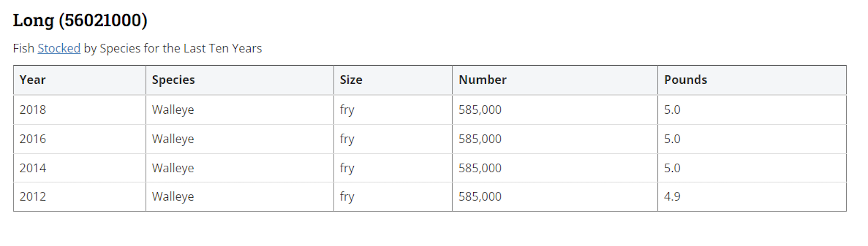This screenshot has width=868, height=246.
Task: Click the Size column header
Action: click(351, 80)
